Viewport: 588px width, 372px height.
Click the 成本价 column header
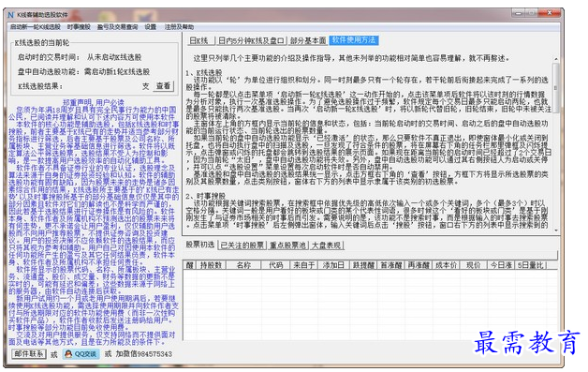tap(447, 265)
